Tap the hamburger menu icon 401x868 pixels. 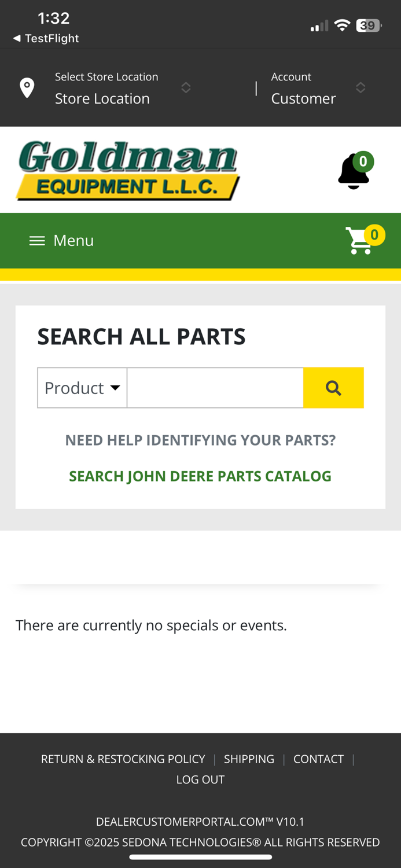coord(37,241)
